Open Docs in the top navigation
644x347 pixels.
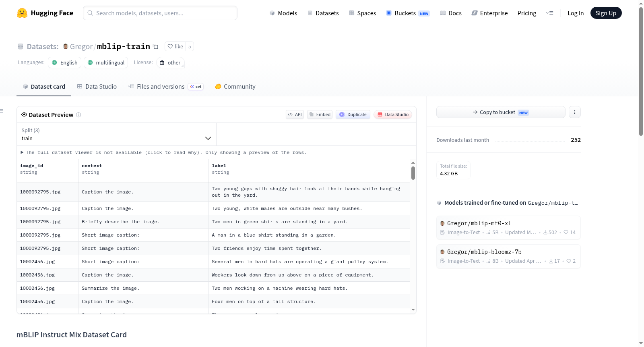pyautogui.click(x=451, y=13)
